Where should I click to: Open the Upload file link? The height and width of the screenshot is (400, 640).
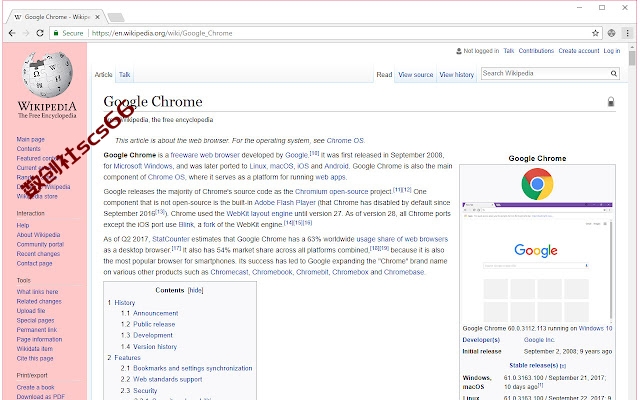click(x=31, y=311)
